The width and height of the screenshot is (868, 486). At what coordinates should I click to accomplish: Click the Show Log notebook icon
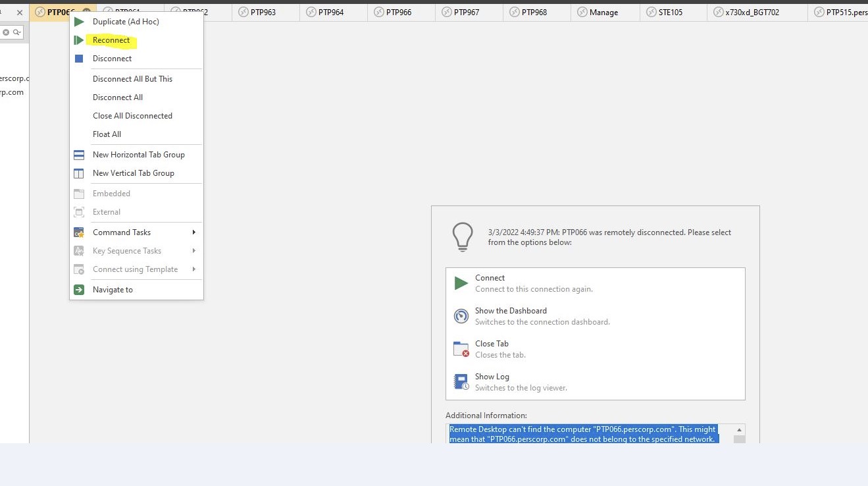pos(461,382)
